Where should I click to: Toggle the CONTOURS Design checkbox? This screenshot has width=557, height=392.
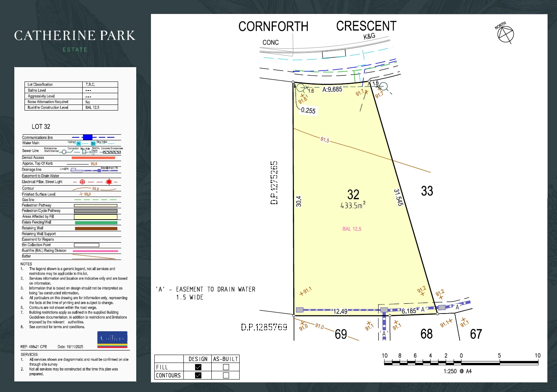[198, 375]
